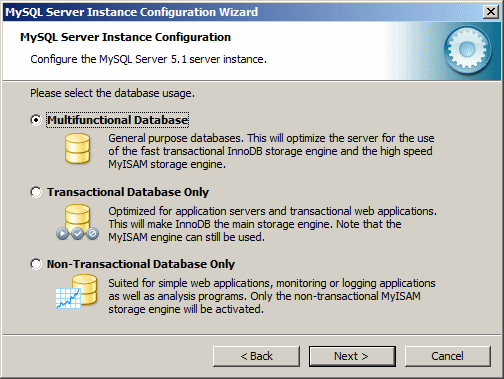Click the "Non-Transactional Database Only" label text
504x379 pixels.
[141, 264]
